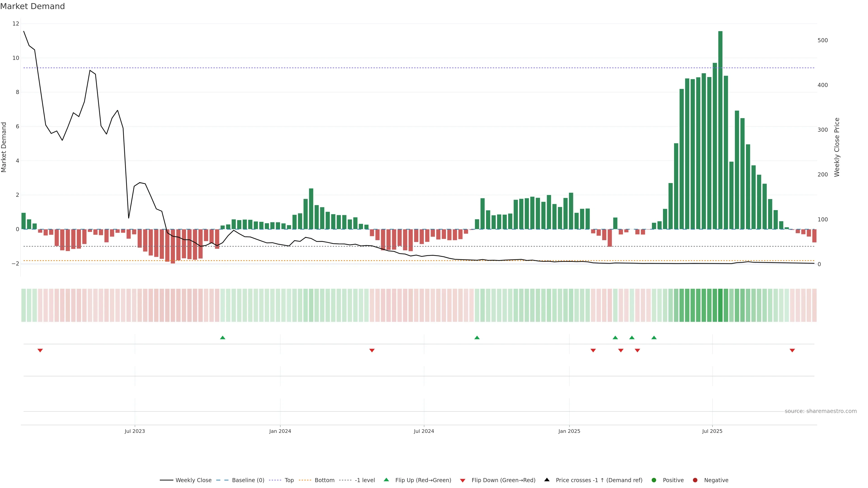Click the Weekly Close Price axis title
This screenshot has height=488, width=868.
(x=837, y=147)
